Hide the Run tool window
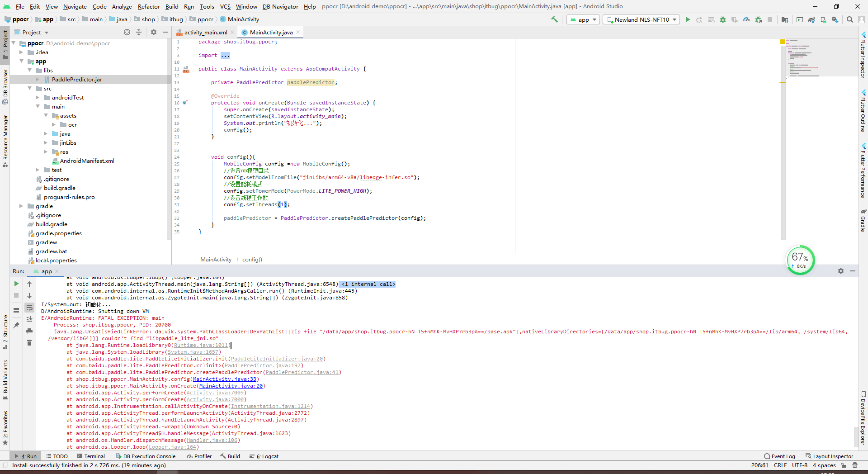 [x=853, y=271]
